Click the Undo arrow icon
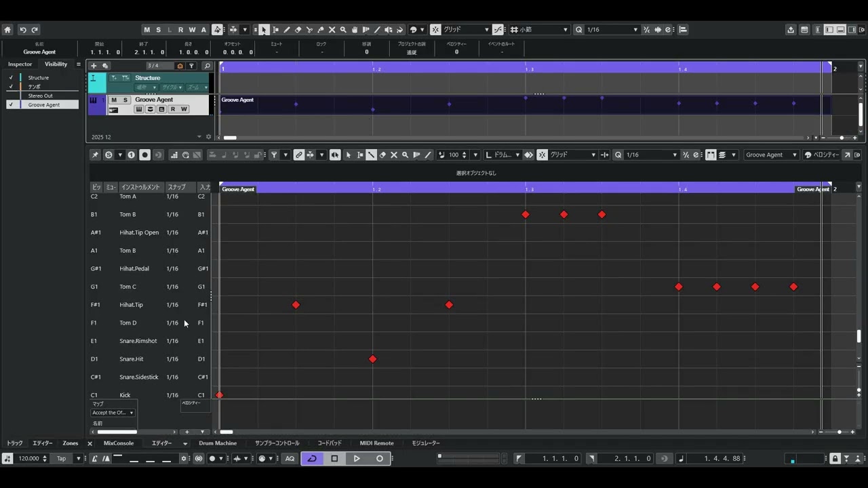This screenshot has width=868, height=488. click(23, 30)
